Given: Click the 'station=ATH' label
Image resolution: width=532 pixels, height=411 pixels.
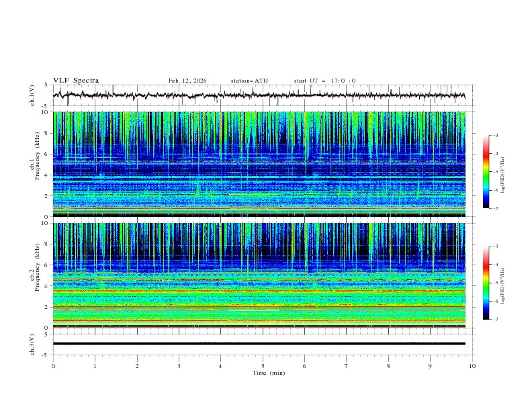Looking at the screenshot, I should point(249,81).
